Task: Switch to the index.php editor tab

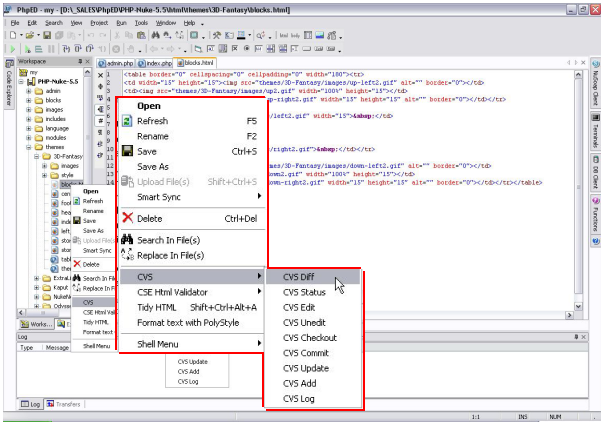Action: coord(155,63)
